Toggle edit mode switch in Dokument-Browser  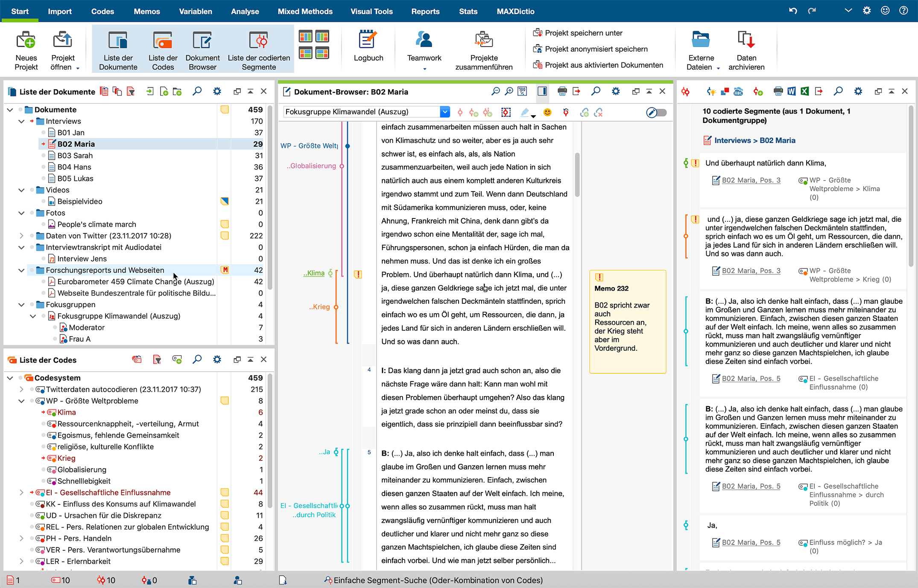(656, 113)
